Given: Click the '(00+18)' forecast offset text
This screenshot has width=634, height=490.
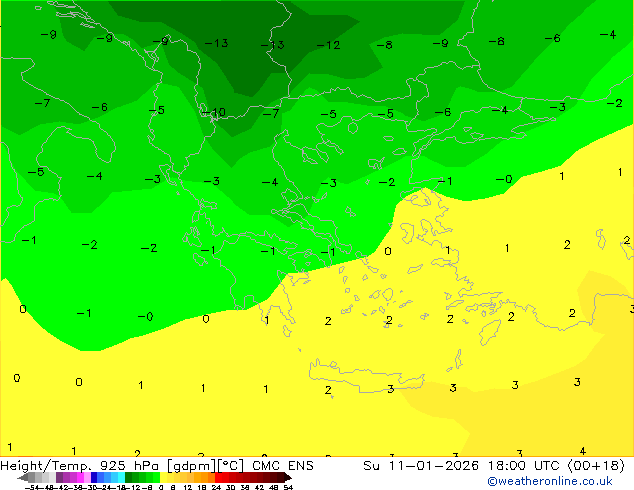Looking at the screenshot, I should (596, 466).
